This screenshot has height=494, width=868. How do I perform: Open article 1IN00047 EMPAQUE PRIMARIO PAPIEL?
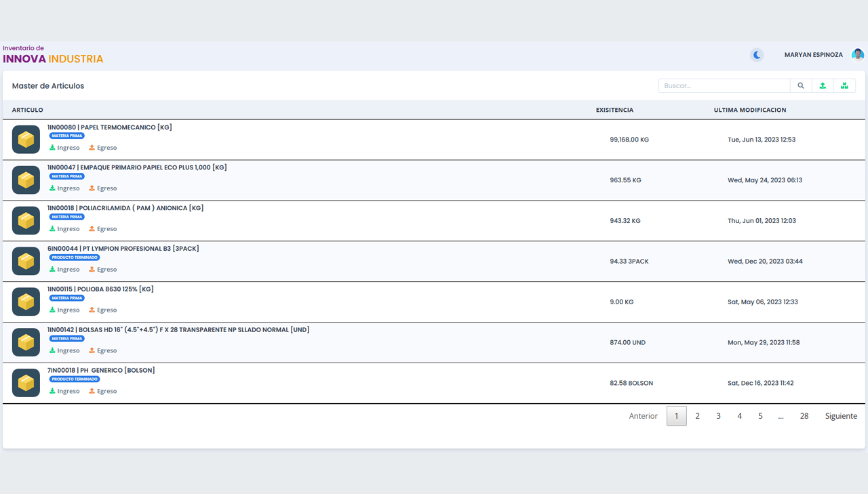136,167
